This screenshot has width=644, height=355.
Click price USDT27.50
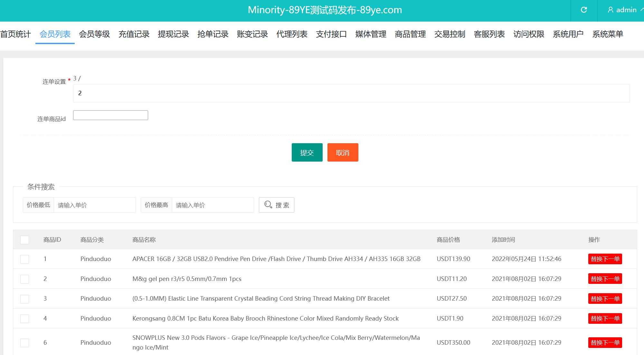[x=452, y=298]
